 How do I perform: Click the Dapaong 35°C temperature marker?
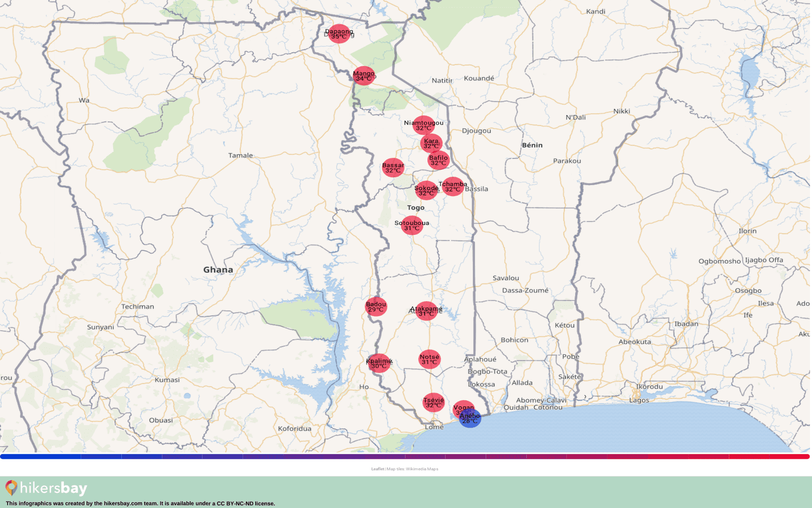pyautogui.click(x=340, y=34)
